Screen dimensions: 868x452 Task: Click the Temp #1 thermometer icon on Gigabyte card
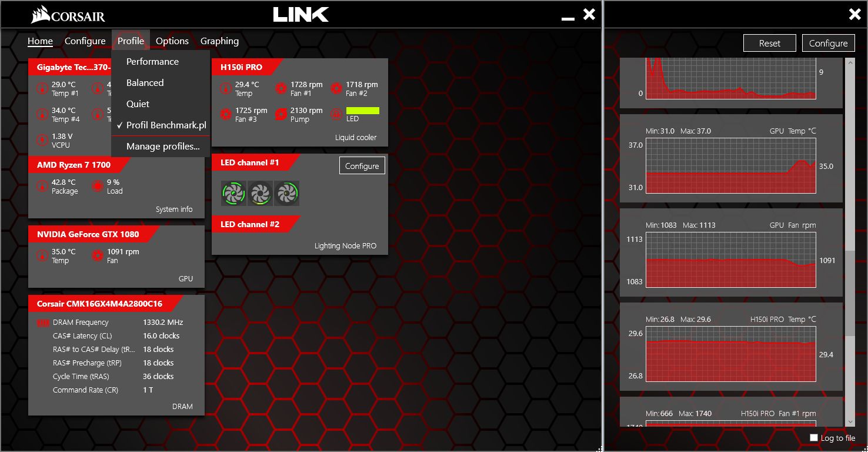coord(42,89)
